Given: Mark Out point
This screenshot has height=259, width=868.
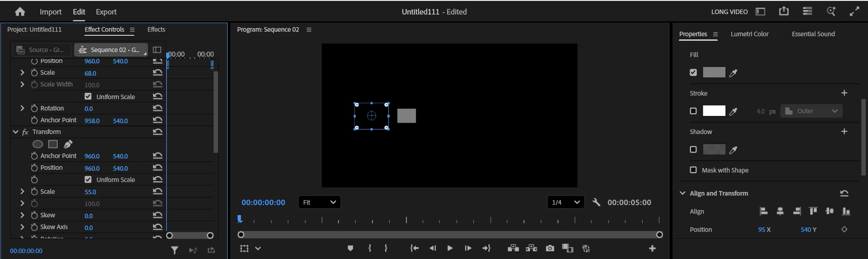Looking at the screenshot, I should point(386,248).
